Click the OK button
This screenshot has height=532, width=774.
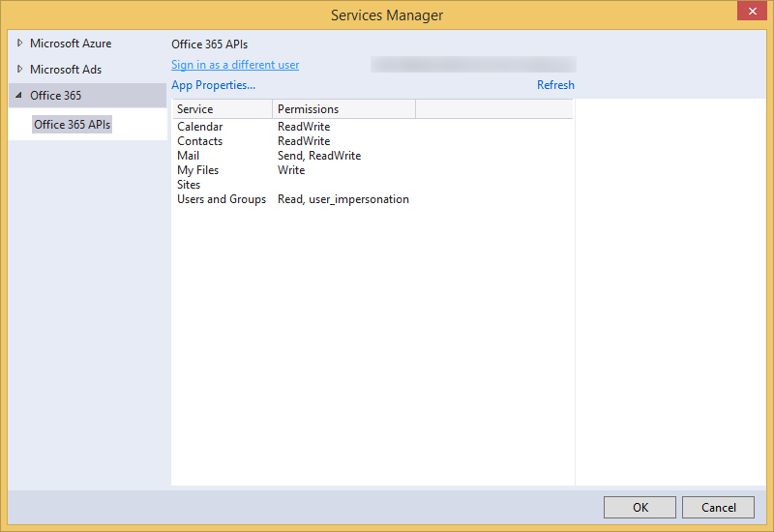(x=640, y=507)
